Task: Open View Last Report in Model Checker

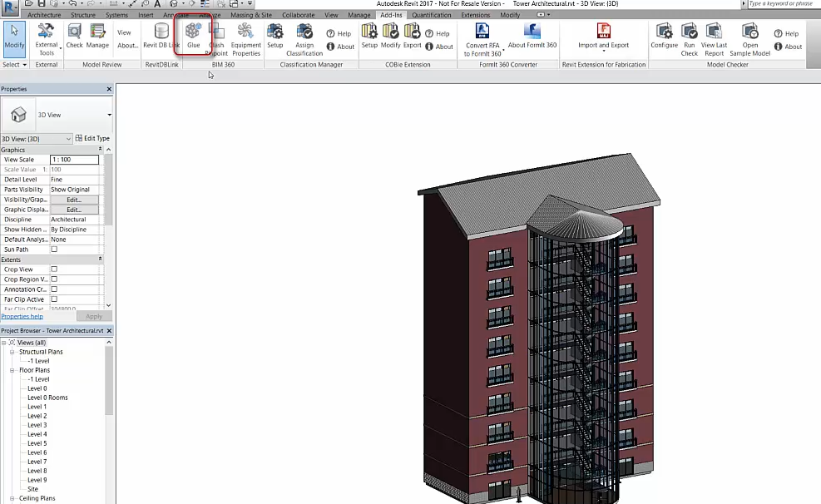Action: [714, 39]
